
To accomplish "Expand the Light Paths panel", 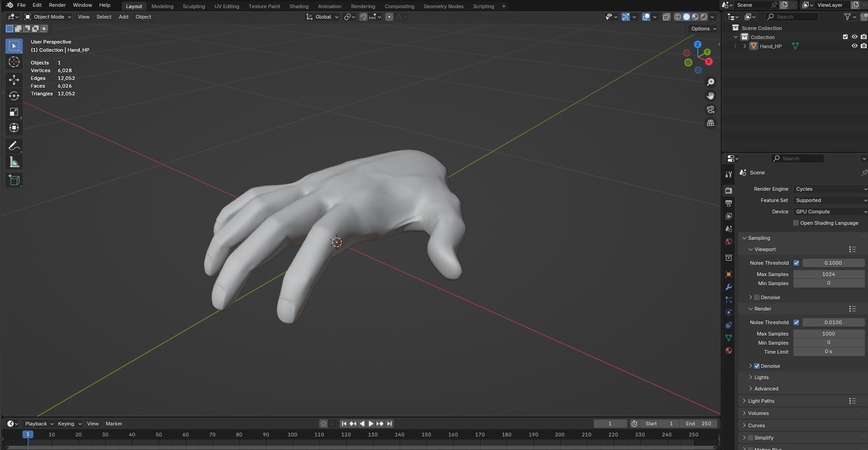I will (761, 401).
